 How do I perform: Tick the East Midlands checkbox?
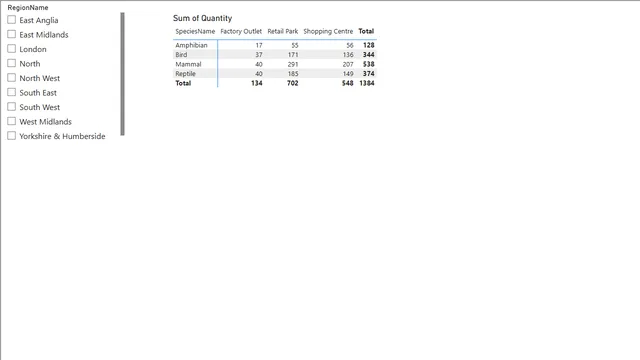click(11, 34)
